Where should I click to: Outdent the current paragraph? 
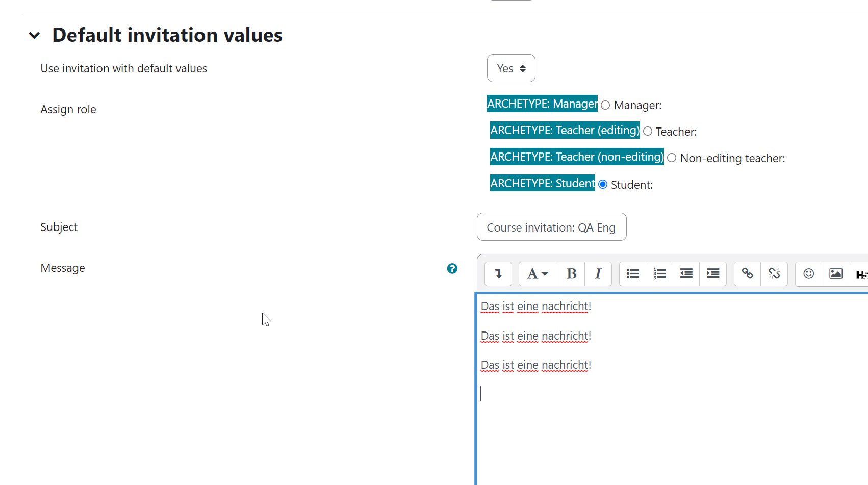(x=686, y=274)
